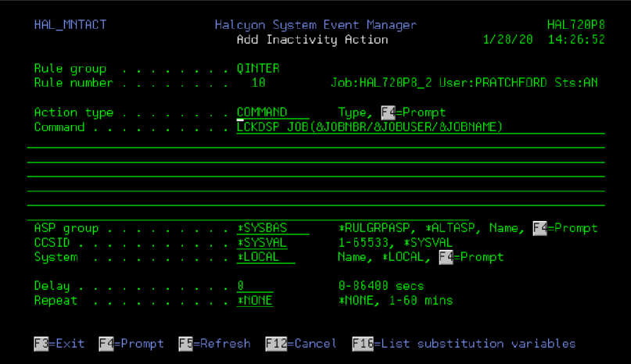Click the time 14:26:52
The width and height of the screenshot is (631, 364).
[x=576, y=39]
